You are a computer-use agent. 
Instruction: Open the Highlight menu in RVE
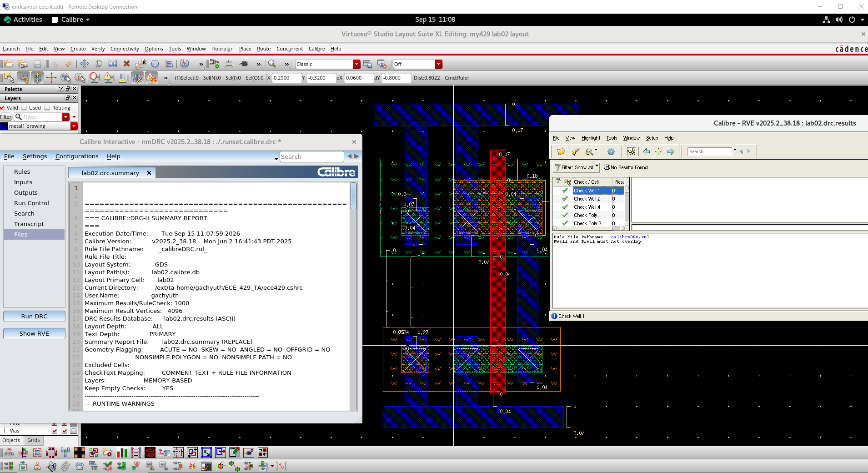click(591, 138)
